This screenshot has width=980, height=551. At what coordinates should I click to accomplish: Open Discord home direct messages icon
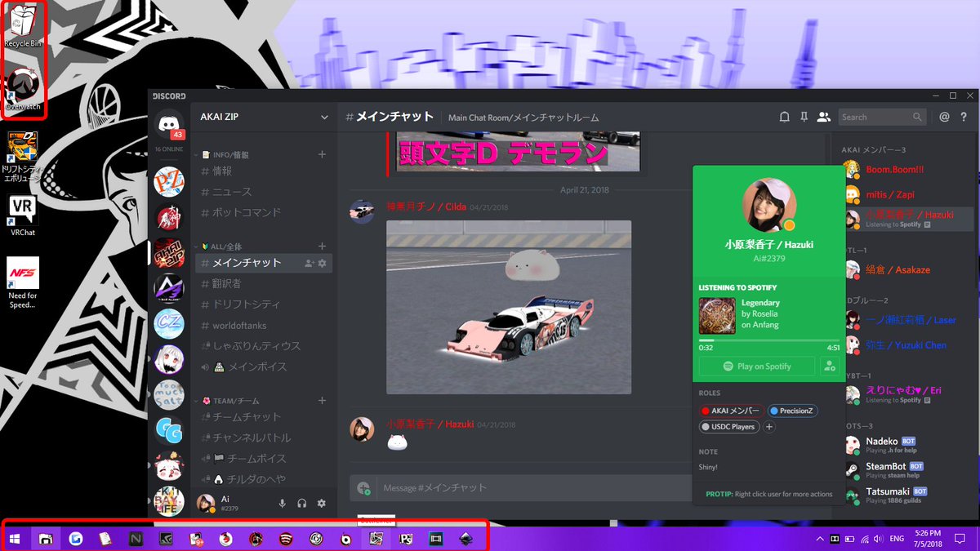[170, 126]
